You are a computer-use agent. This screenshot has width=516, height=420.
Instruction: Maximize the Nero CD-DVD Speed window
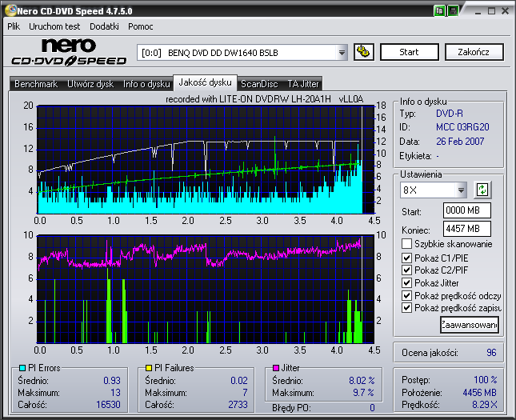click(x=492, y=11)
